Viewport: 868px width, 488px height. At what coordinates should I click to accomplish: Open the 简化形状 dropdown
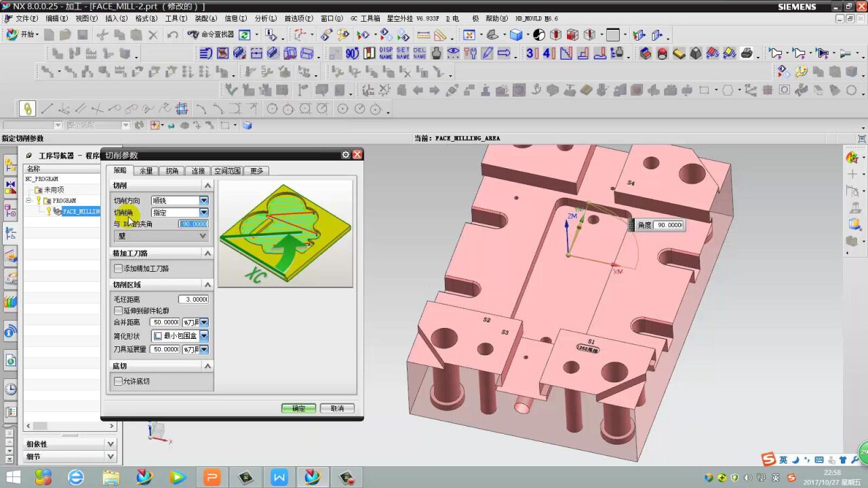coord(203,335)
